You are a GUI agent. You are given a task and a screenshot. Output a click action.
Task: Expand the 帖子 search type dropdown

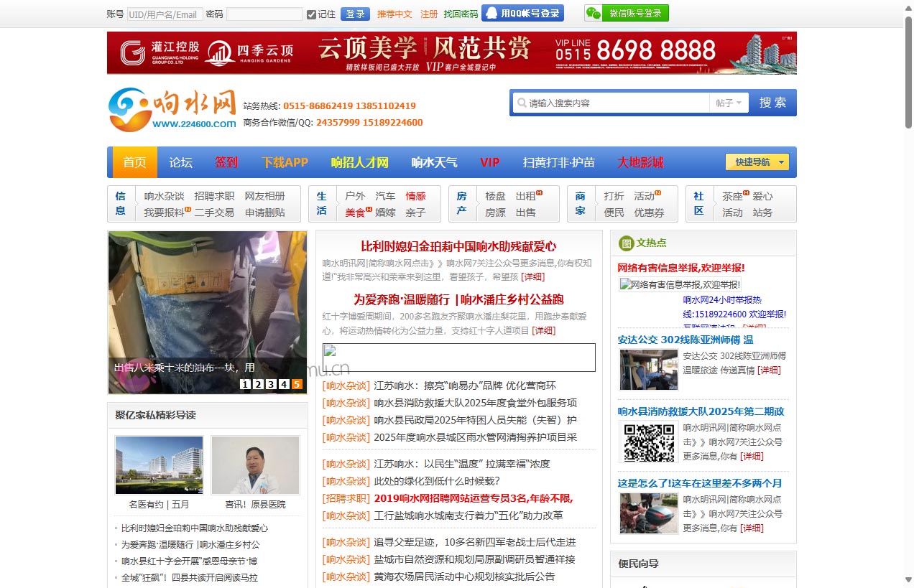point(729,103)
